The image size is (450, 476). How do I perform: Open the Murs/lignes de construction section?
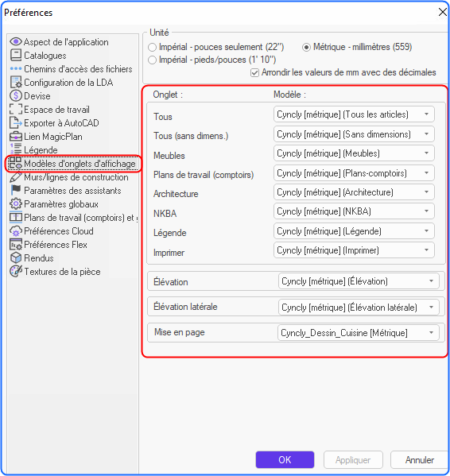tap(76, 177)
